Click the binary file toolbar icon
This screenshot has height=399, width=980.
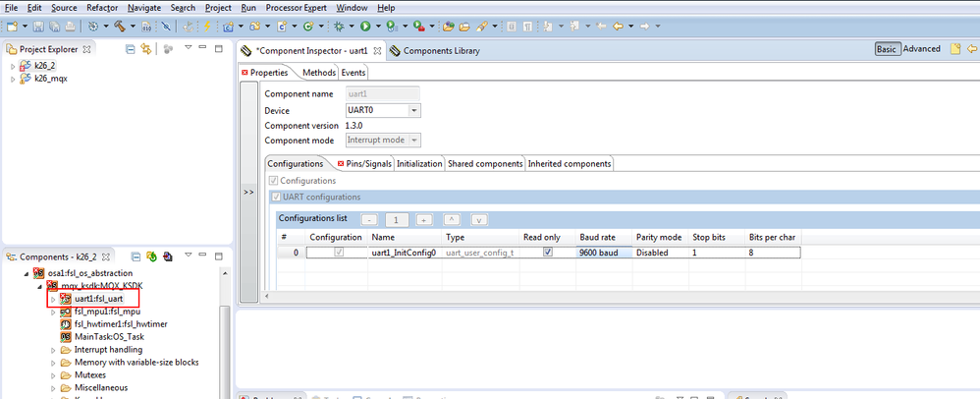(x=146, y=27)
